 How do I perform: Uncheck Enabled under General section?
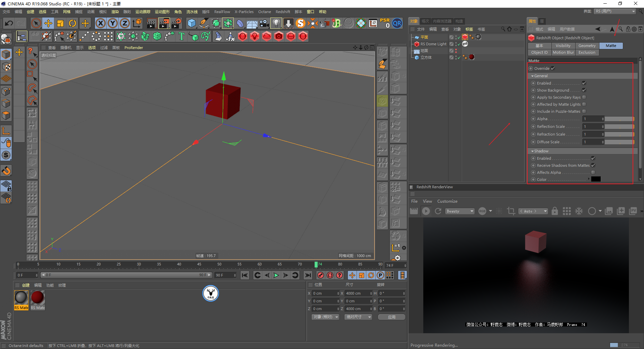[584, 83]
